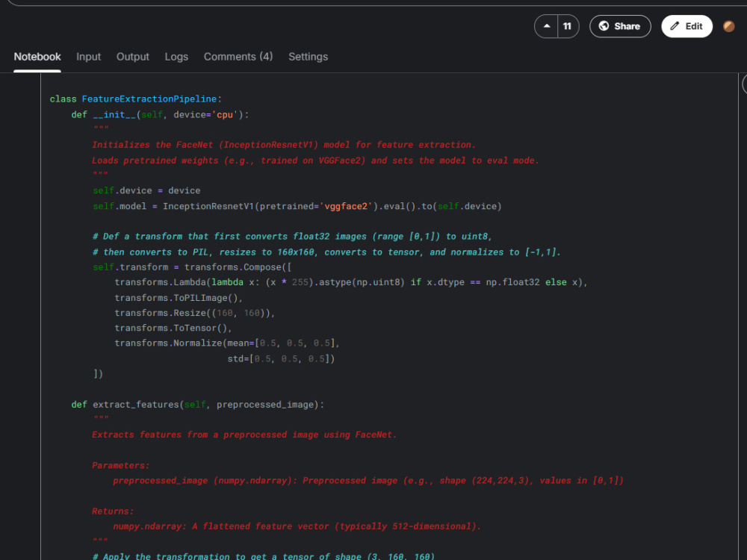This screenshot has height=560, width=747.
Task: Click the self.transform = transforms.Compose line
Action: 192,267
